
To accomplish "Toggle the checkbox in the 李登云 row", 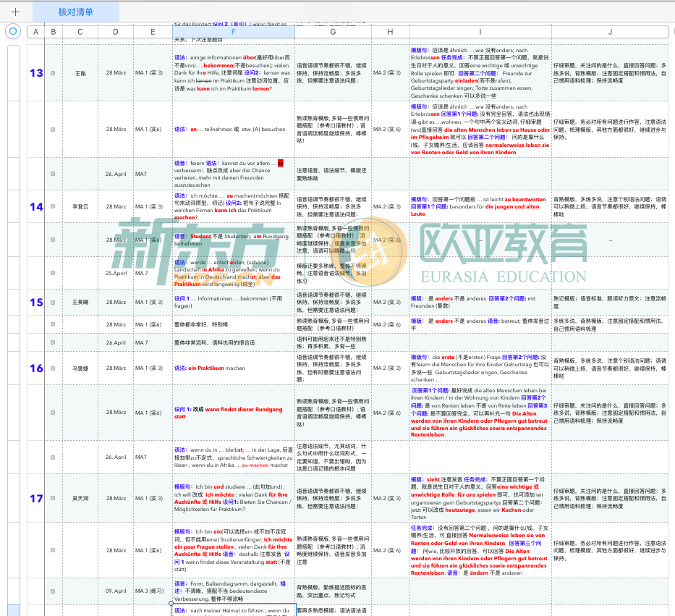I will (53, 206).
